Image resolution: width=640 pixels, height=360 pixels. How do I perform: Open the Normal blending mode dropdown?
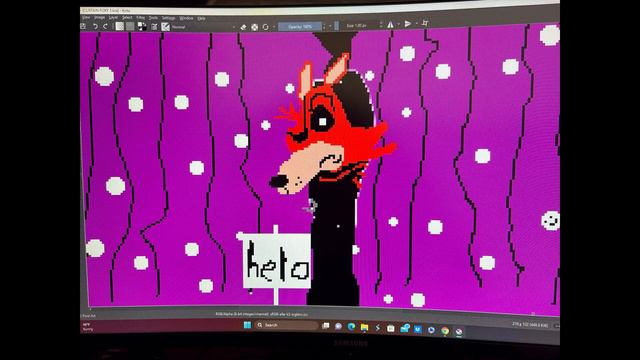tap(203, 27)
